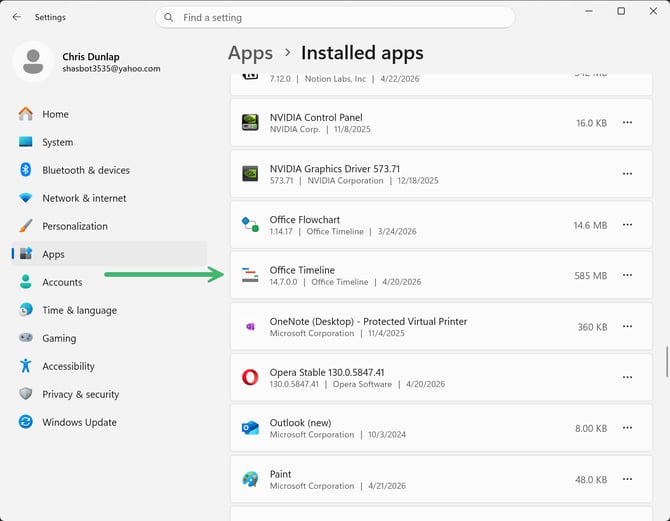Open more options for Office Timeline

click(x=628, y=276)
